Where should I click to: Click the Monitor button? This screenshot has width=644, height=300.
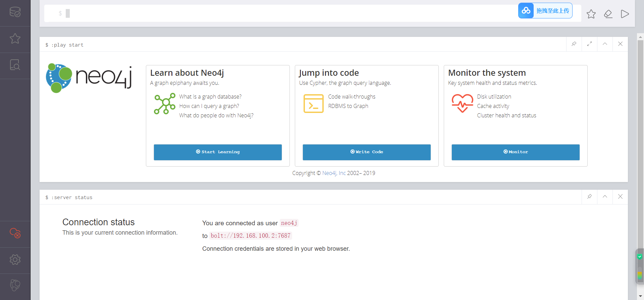pos(516,152)
